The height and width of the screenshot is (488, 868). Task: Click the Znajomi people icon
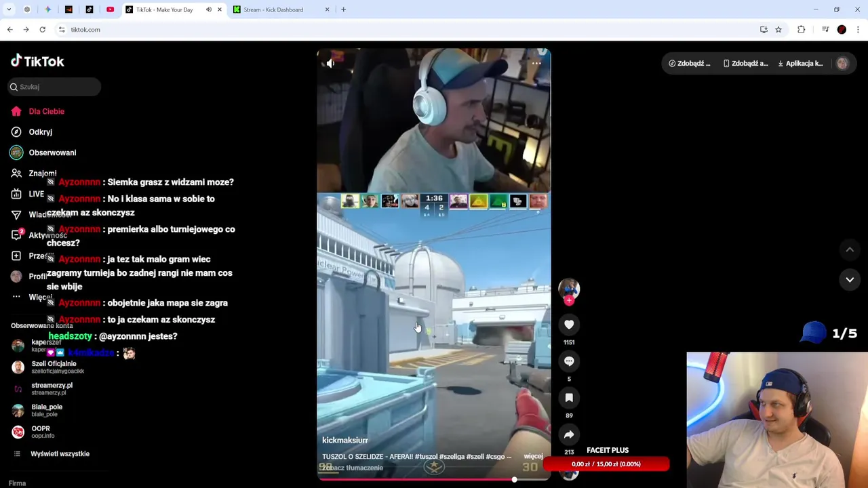click(x=16, y=174)
